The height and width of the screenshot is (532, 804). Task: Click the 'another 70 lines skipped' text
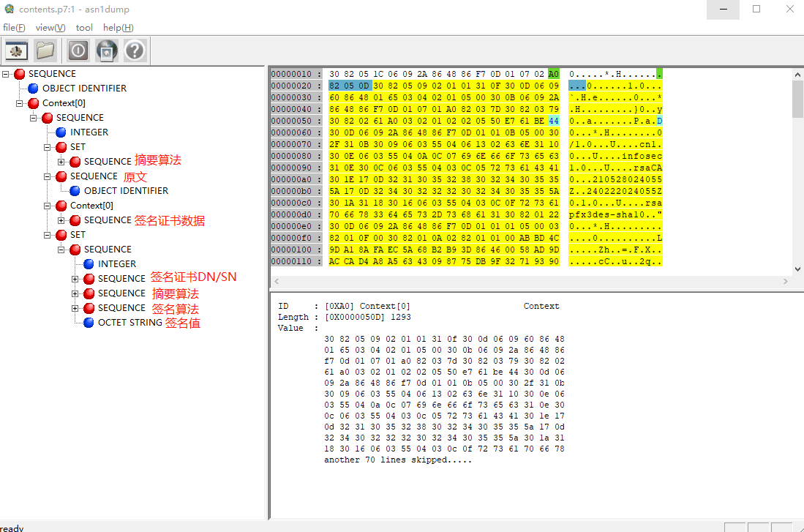[x=397, y=460]
